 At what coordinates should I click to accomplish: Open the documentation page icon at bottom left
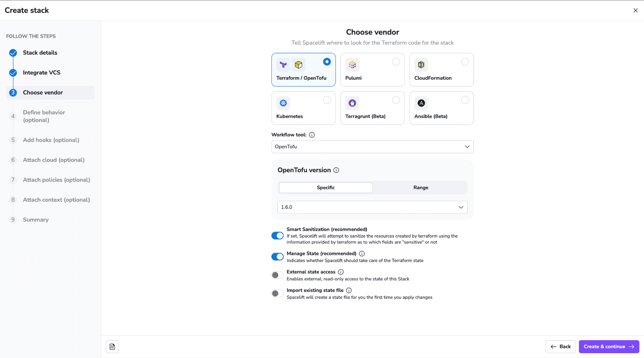tap(112, 347)
